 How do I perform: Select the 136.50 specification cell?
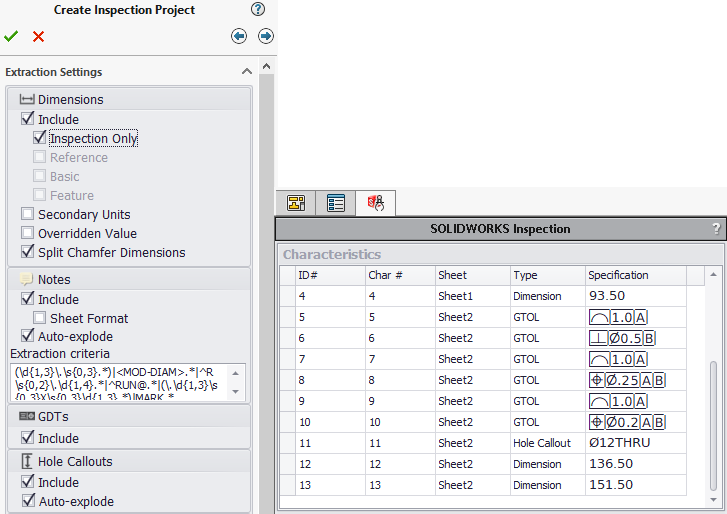636,463
